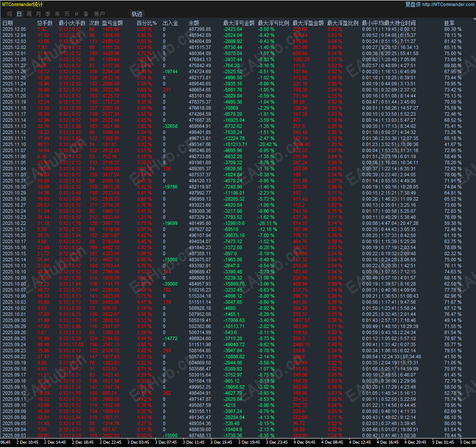Click the 3 Dec 11:45 timeline label
The image size is (476, 448).
[194, 444]
